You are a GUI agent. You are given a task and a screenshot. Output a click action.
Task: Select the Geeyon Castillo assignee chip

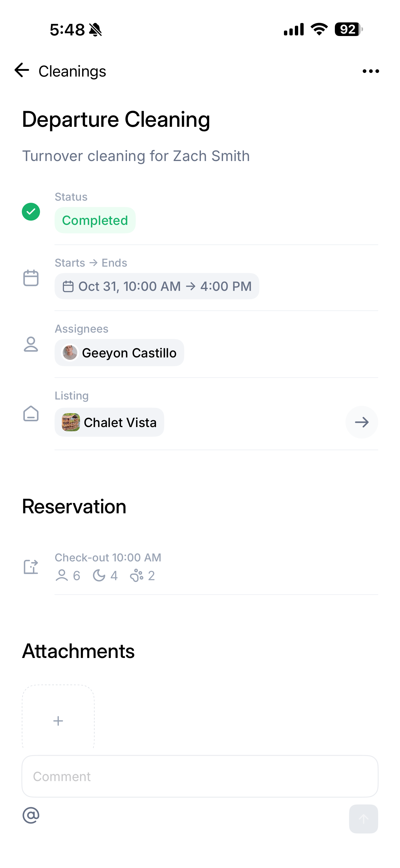(119, 353)
